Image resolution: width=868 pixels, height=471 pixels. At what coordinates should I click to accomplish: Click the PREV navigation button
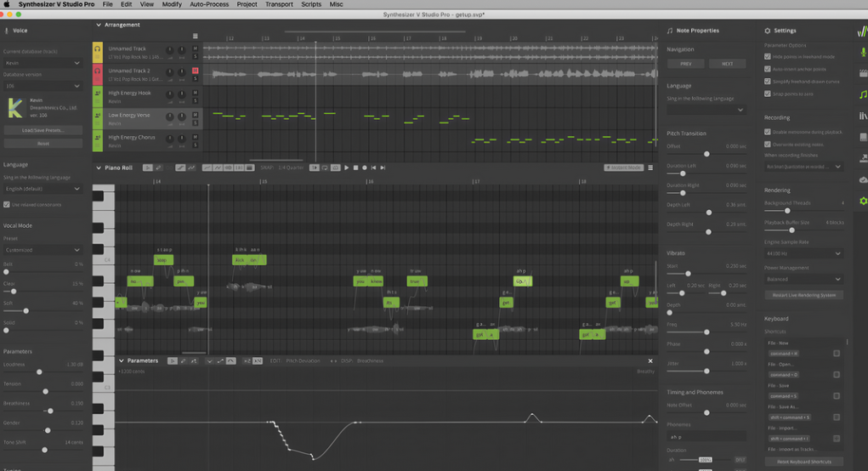[x=686, y=64]
